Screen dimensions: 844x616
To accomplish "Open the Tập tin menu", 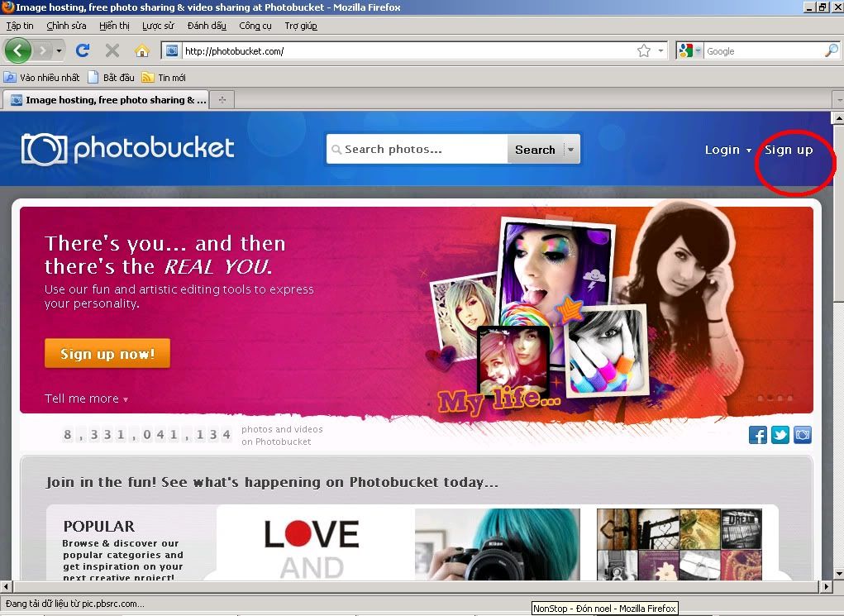I will [x=20, y=26].
